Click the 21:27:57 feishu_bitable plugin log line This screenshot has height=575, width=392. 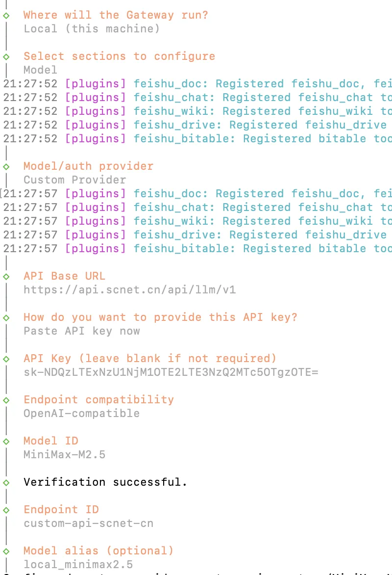click(x=196, y=249)
